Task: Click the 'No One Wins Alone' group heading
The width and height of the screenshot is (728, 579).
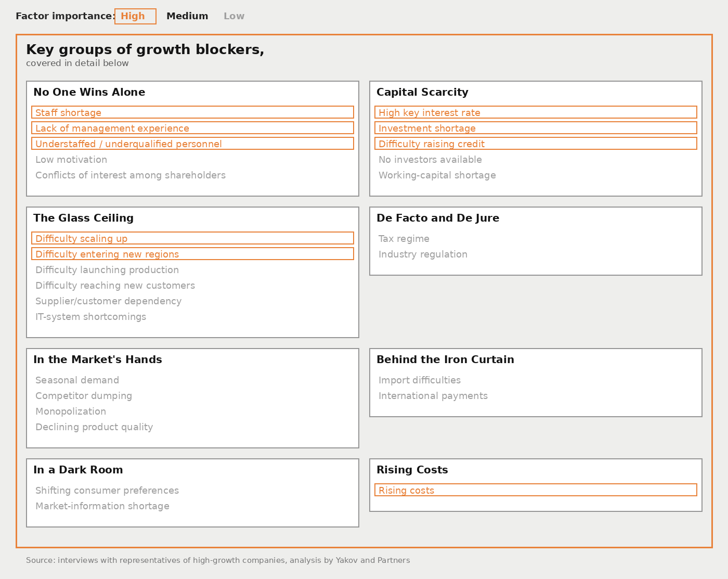Action: click(89, 92)
